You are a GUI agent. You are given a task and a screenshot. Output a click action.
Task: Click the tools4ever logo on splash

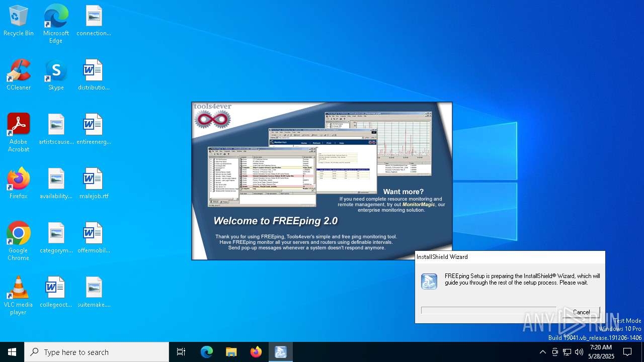tap(213, 117)
